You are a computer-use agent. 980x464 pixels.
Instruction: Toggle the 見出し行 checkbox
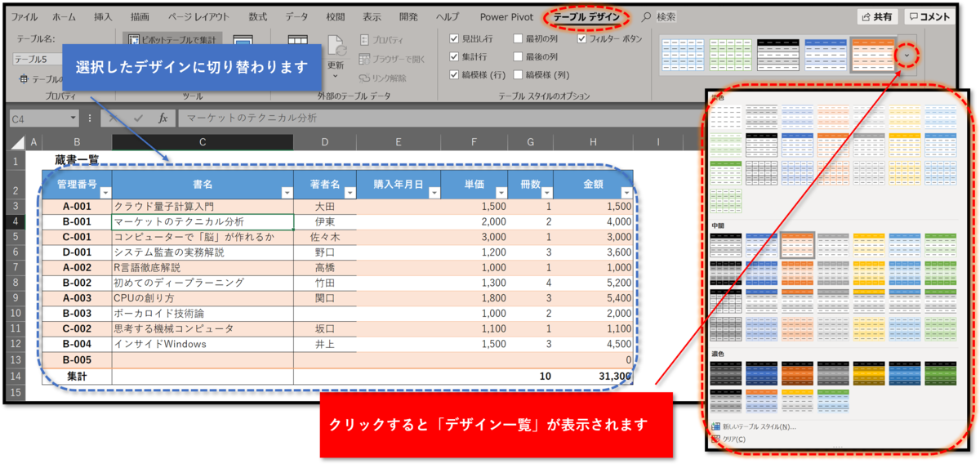click(x=455, y=38)
